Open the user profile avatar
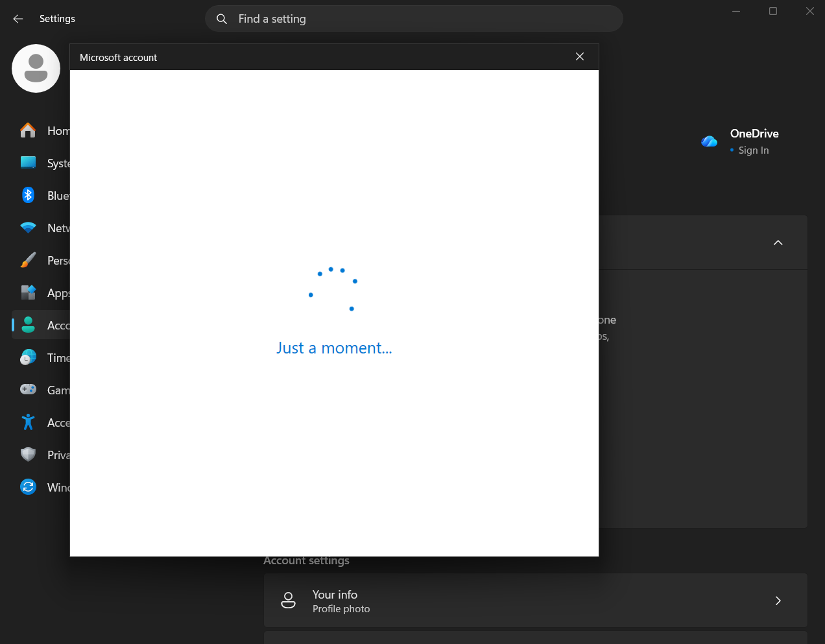 coord(36,68)
